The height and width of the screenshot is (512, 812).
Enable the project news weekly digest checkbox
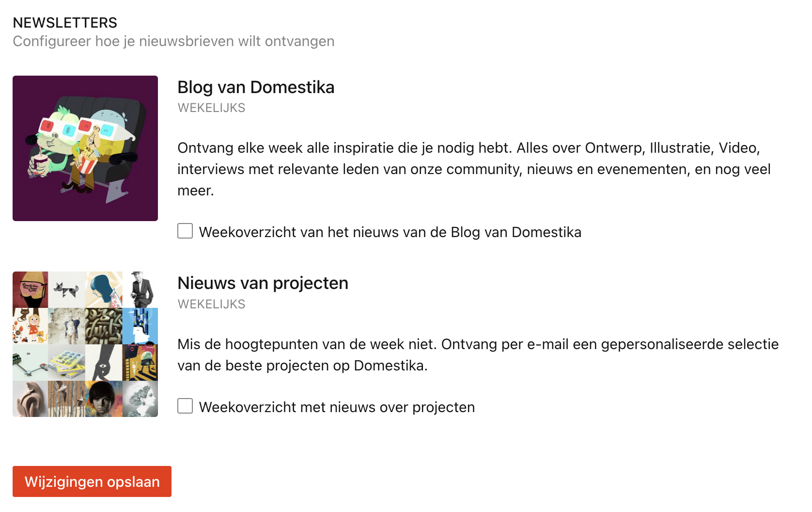coord(185,406)
